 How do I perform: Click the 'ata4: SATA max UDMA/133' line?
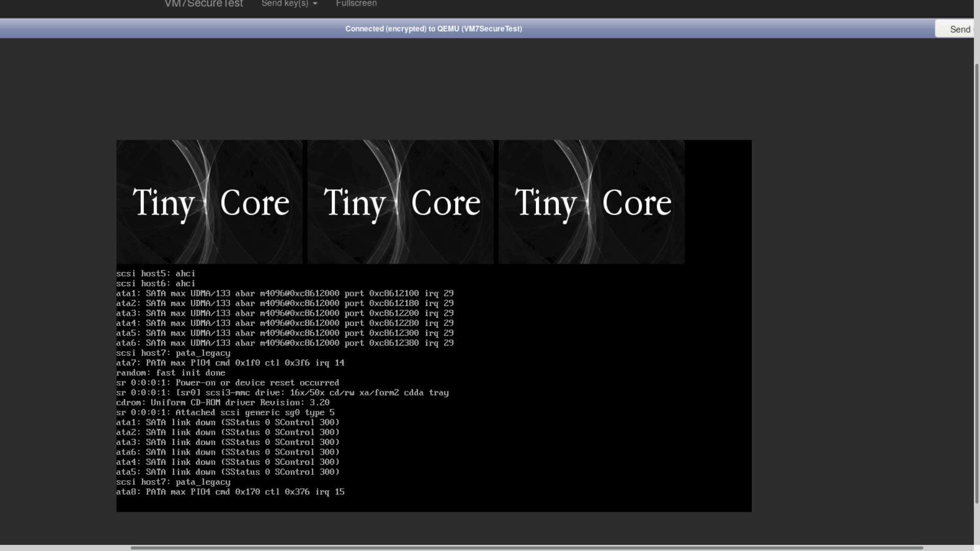click(285, 323)
